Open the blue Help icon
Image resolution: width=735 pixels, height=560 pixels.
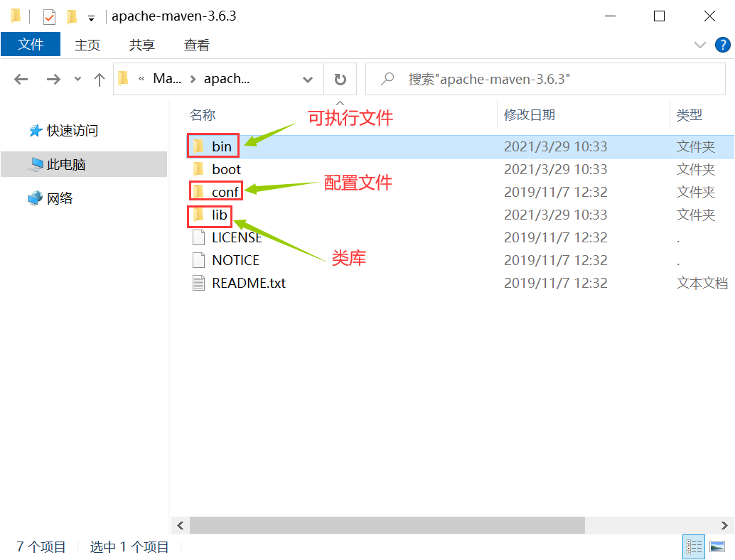tap(722, 45)
